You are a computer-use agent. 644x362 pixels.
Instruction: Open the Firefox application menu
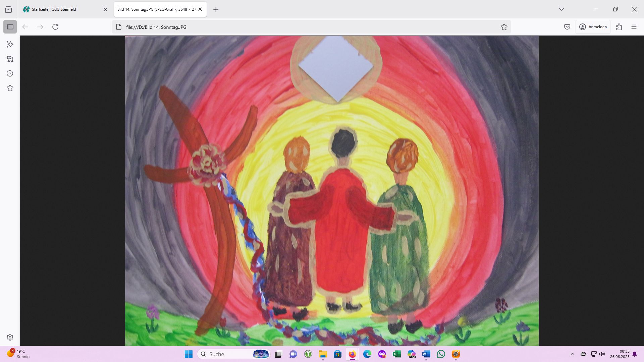tap(634, 27)
